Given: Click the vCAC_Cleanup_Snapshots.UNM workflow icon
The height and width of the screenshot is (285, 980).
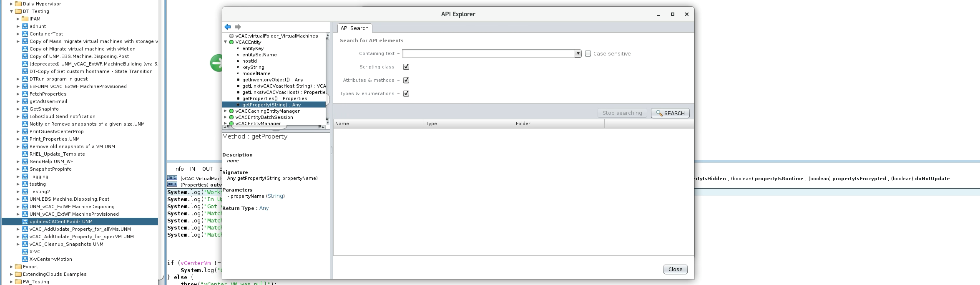Looking at the screenshot, I should pyautogui.click(x=25, y=244).
